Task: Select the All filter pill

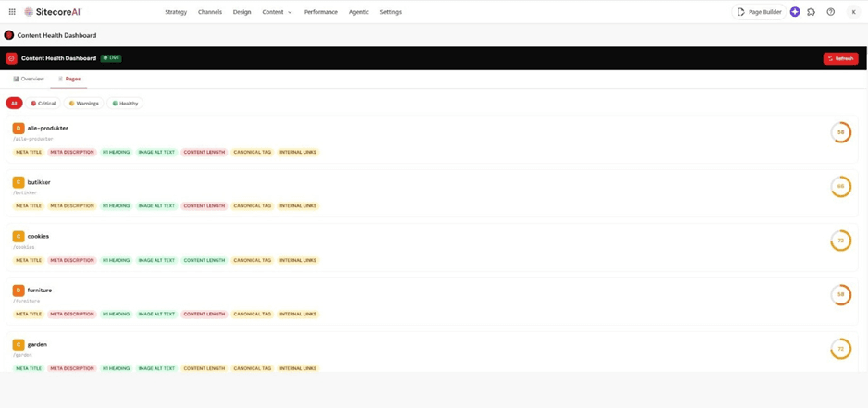Action: point(14,103)
